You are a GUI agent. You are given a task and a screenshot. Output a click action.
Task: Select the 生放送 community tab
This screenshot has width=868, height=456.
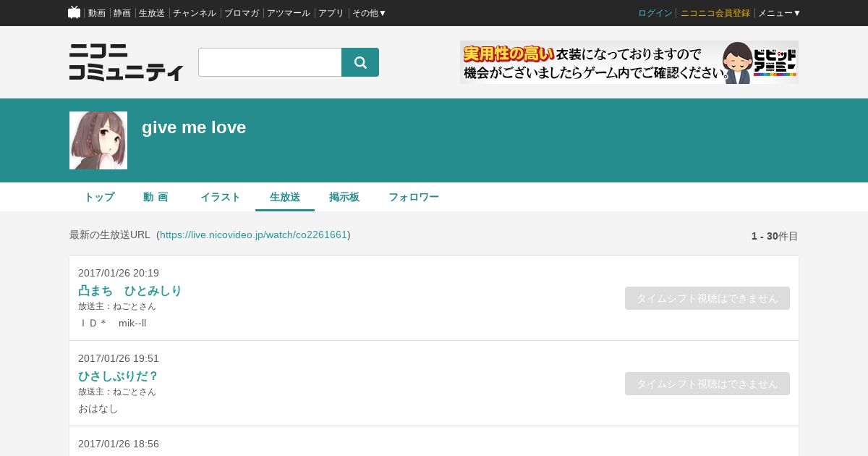285,197
